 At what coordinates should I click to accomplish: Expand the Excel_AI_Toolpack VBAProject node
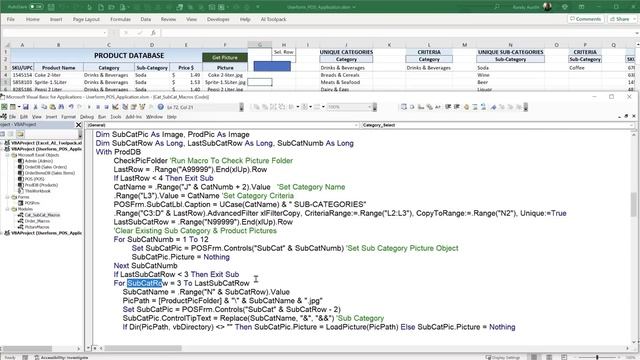[2, 143]
